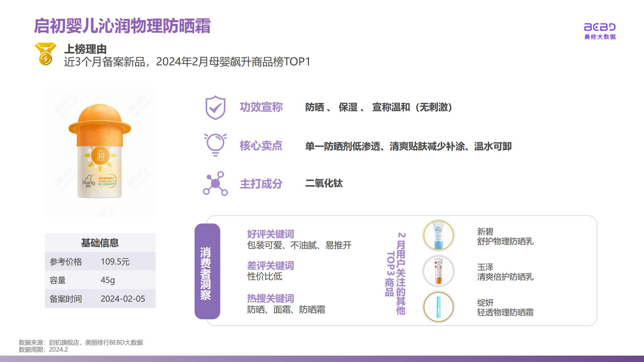Click the 玉泽 清爽倍护防晒乳 product name

tap(505, 272)
